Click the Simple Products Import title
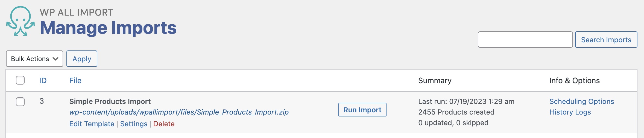The width and height of the screenshot is (644, 138). pyautogui.click(x=110, y=101)
